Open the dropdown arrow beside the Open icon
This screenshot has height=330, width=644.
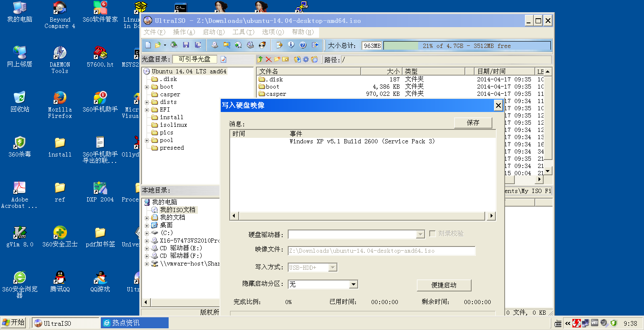pyautogui.click(x=165, y=45)
